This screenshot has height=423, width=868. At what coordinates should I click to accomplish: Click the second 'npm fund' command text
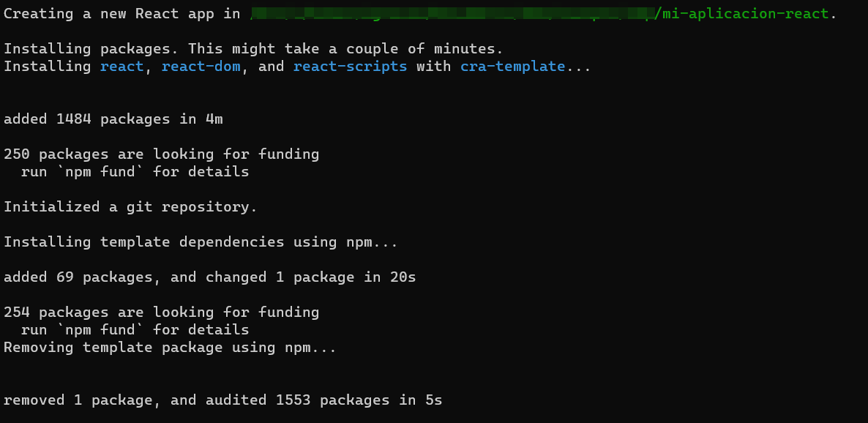click(100, 330)
